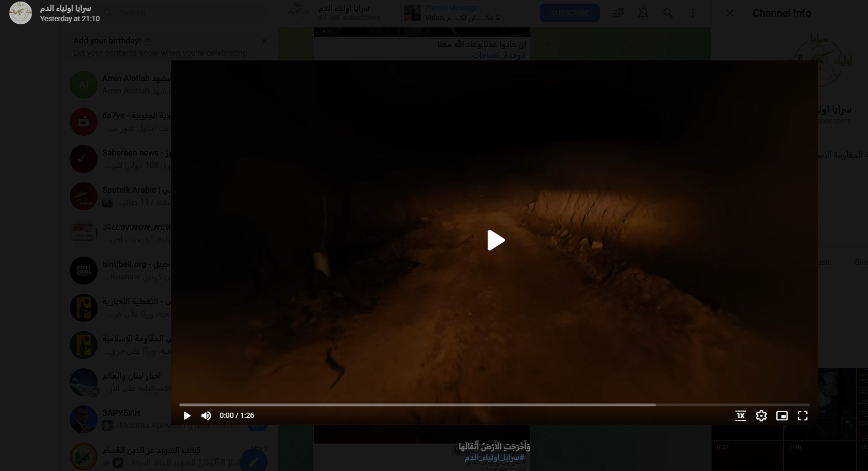Change playback speed using the 1X icon

(x=740, y=416)
